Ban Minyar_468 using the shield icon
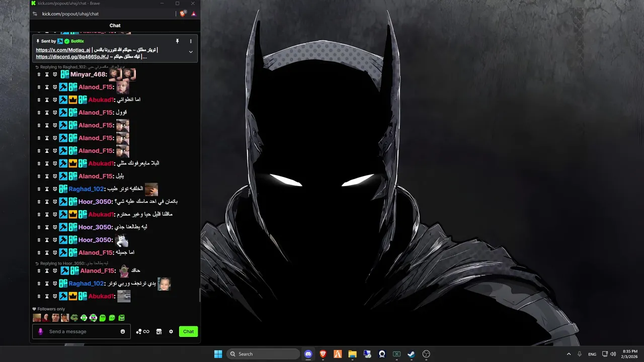The width and height of the screenshot is (644, 362). tap(55, 74)
